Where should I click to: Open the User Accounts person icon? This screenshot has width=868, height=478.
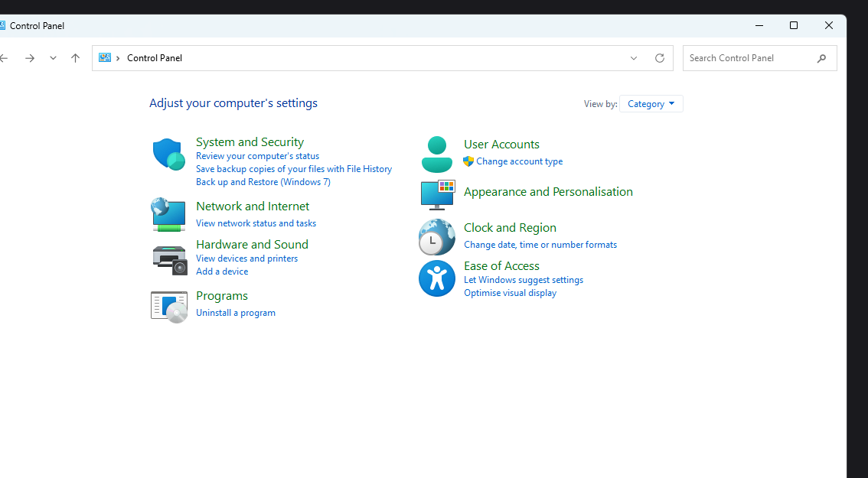[x=437, y=154]
